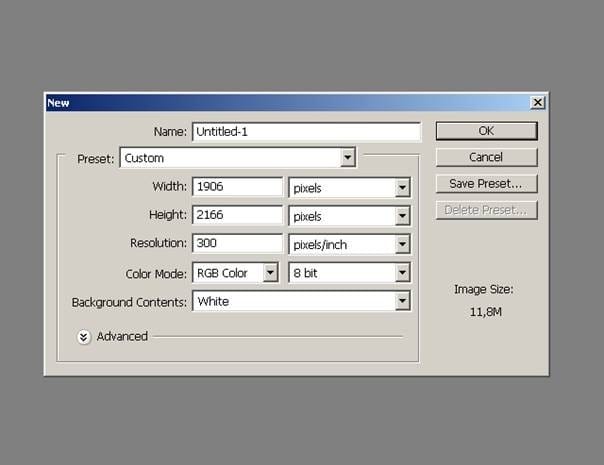Open Background Contents dropdown showing White
Image resolution: width=604 pixels, height=465 pixels.
tap(301, 301)
